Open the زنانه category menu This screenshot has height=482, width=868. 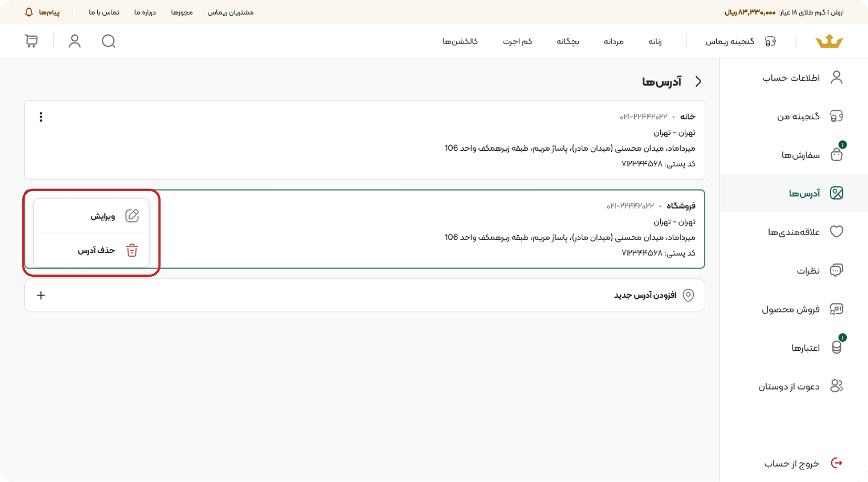pyautogui.click(x=655, y=41)
